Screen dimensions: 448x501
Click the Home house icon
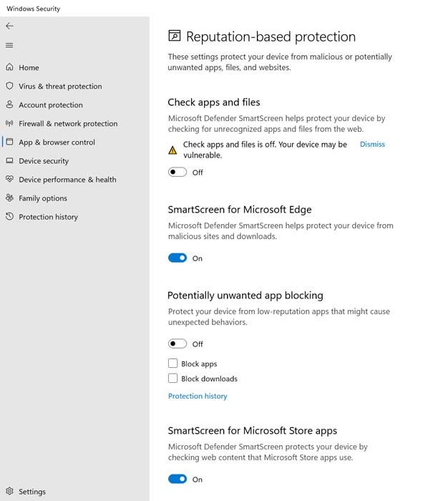click(9, 67)
